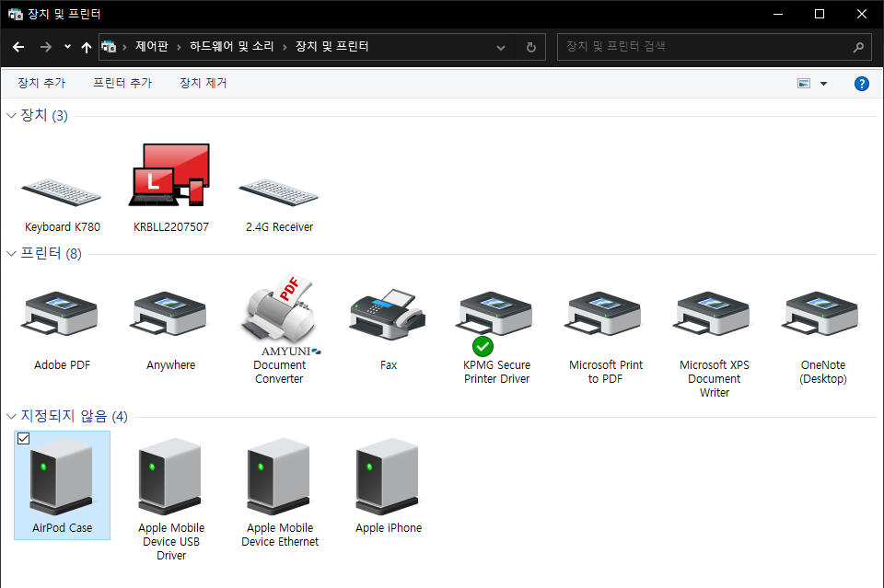The image size is (884, 588).
Task: Collapse the 지정되지 않음 (4) group
Action: pos(11,416)
